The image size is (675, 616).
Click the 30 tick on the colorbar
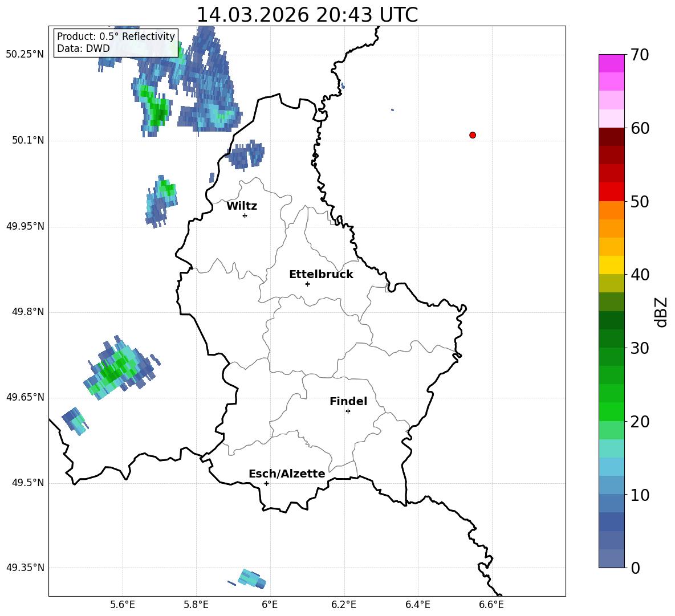click(x=640, y=348)
